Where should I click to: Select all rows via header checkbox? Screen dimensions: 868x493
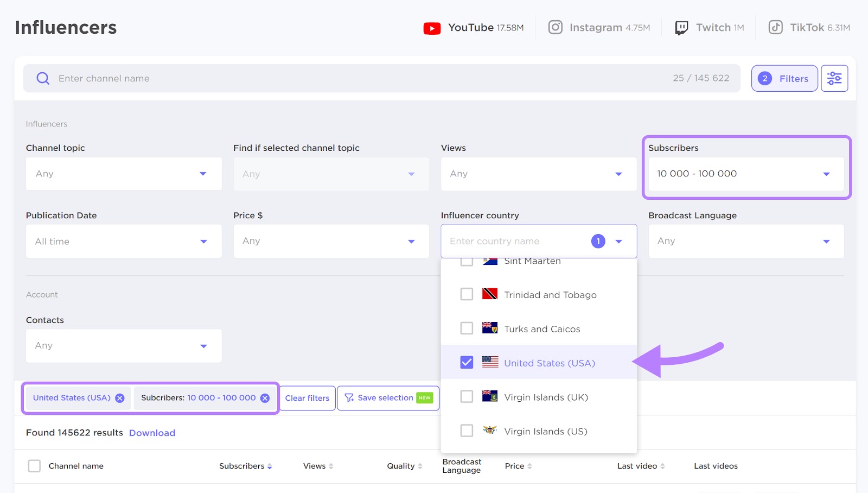pos(34,466)
